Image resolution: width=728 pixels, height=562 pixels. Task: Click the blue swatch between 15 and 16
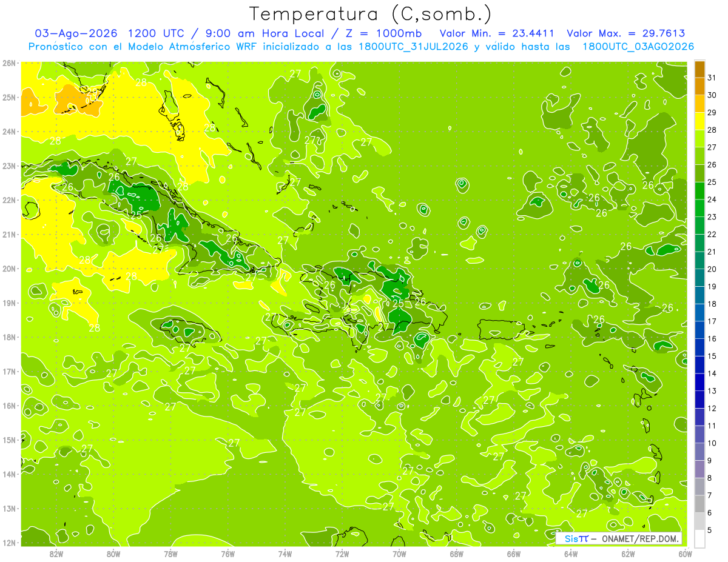[x=699, y=347]
